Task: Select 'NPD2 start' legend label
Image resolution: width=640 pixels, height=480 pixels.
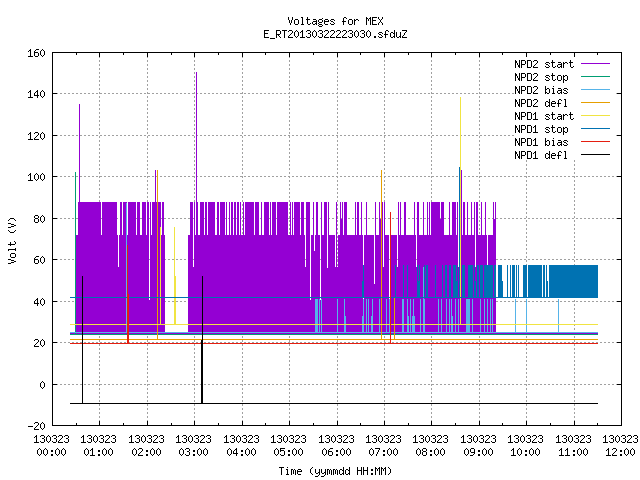Action: pos(544,64)
